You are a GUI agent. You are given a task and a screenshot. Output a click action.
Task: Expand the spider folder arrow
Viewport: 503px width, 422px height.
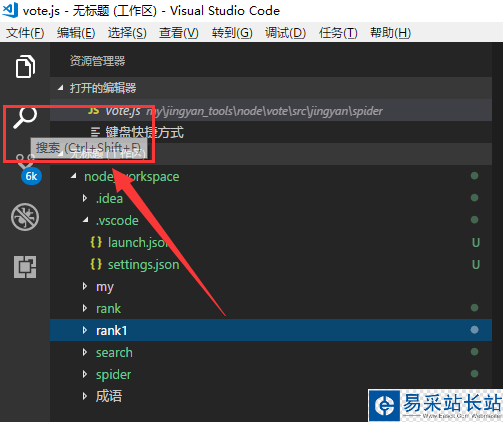85,374
